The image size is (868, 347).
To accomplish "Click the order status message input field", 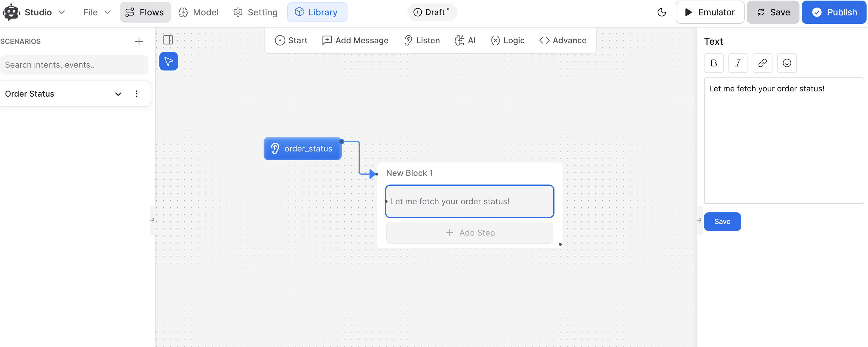I will tap(469, 201).
